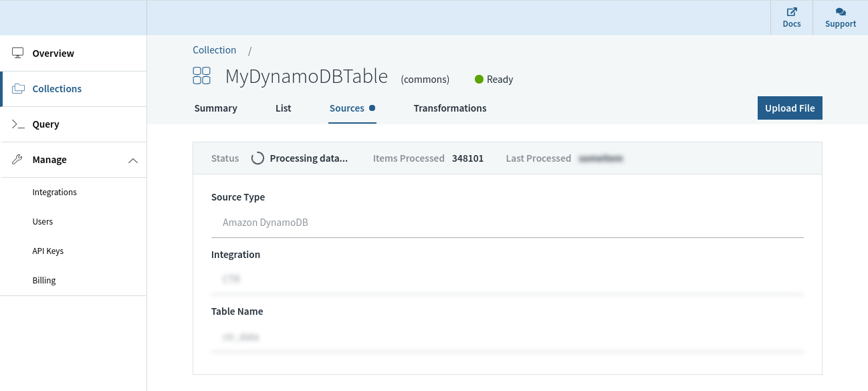Open Integrations under Manage
The image size is (868, 391).
[55, 192]
